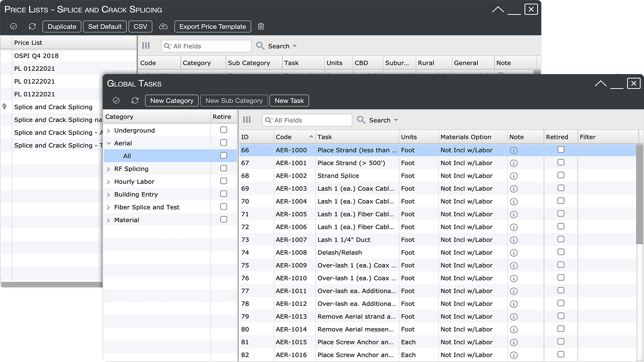
Task: Open note info icon for AER-1015
Action: (514, 343)
